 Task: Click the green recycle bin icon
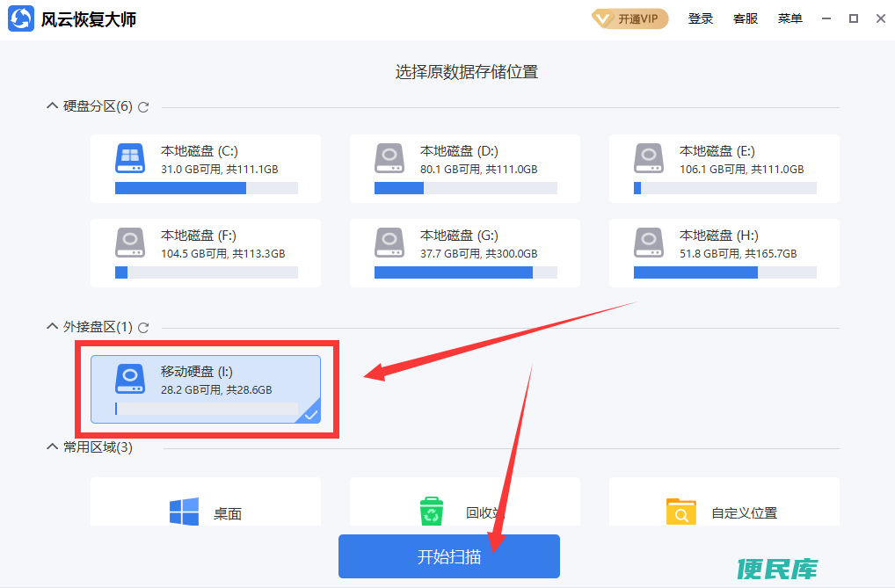tap(432, 511)
